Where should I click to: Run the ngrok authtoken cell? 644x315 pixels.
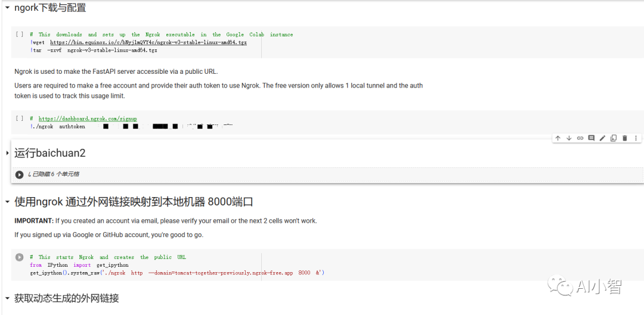pos(19,118)
